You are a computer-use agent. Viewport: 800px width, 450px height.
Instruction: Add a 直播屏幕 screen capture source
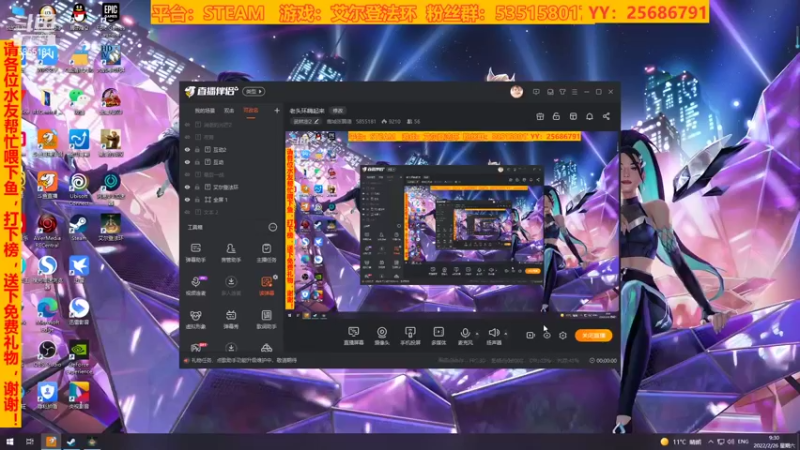pyautogui.click(x=353, y=336)
